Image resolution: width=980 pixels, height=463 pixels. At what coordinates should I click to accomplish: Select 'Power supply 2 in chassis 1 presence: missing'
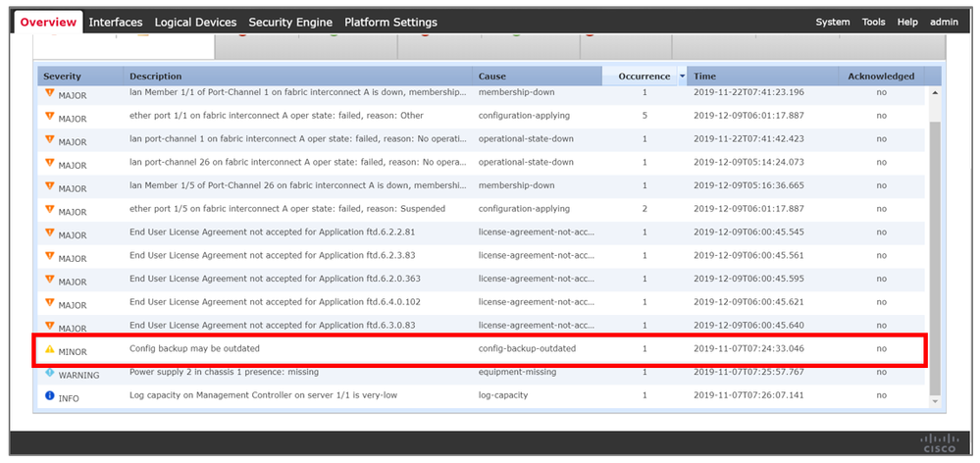pyautogui.click(x=224, y=373)
